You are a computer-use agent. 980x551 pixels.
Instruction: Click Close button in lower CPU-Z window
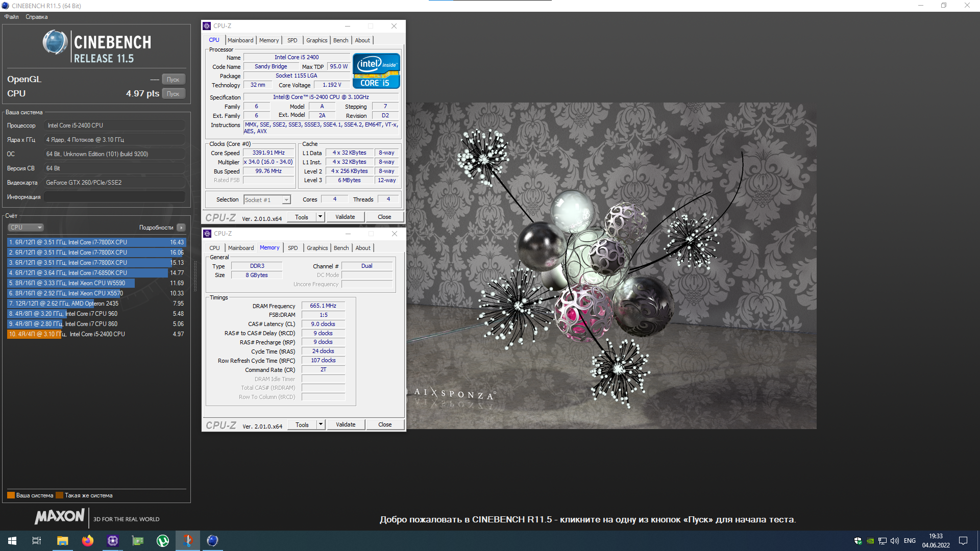(x=385, y=424)
